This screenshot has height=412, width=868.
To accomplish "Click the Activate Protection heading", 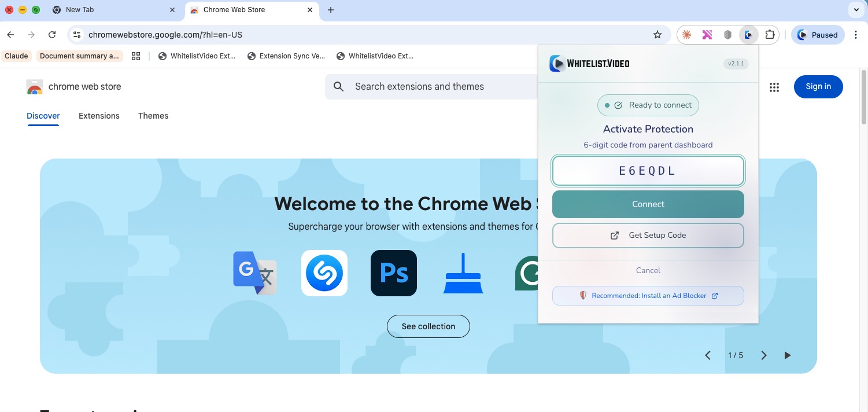I will tap(648, 129).
